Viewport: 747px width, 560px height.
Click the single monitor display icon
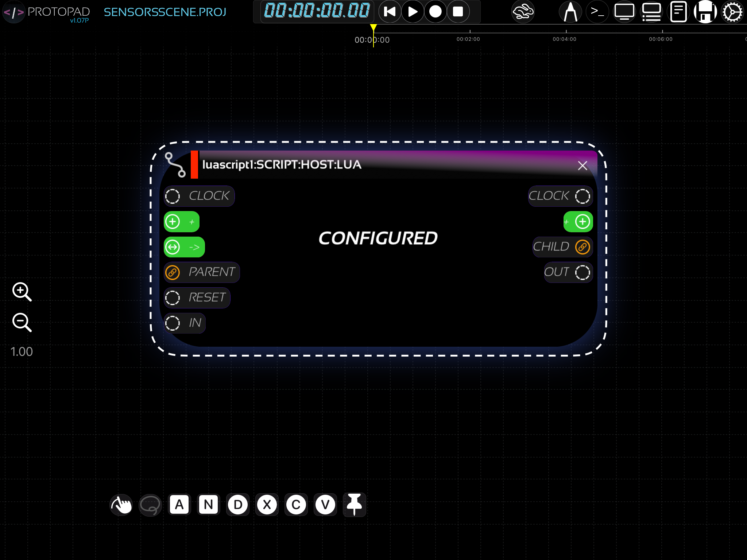point(624,12)
